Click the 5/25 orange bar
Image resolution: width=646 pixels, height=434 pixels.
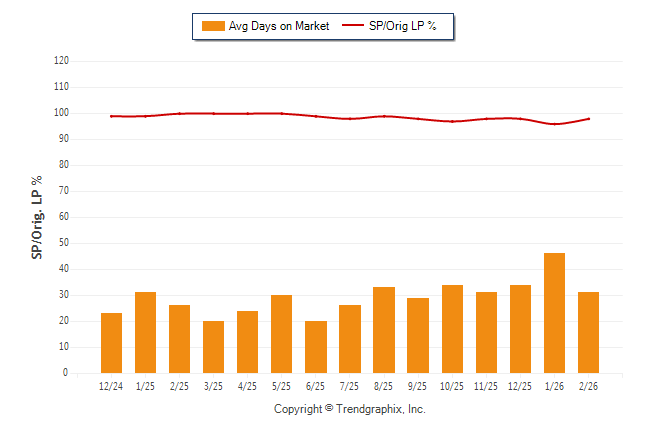[x=281, y=334]
